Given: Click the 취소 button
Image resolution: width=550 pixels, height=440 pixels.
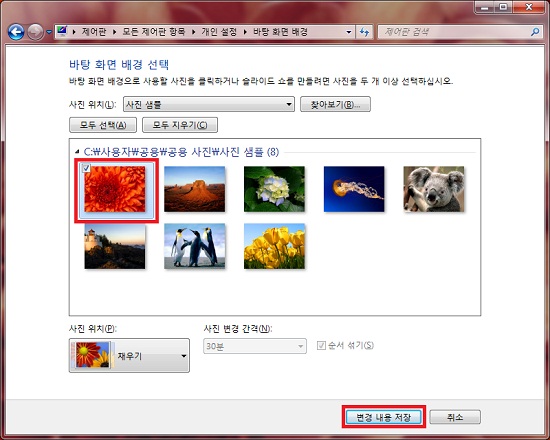Looking at the screenshot, I should [x=455, y=417].
